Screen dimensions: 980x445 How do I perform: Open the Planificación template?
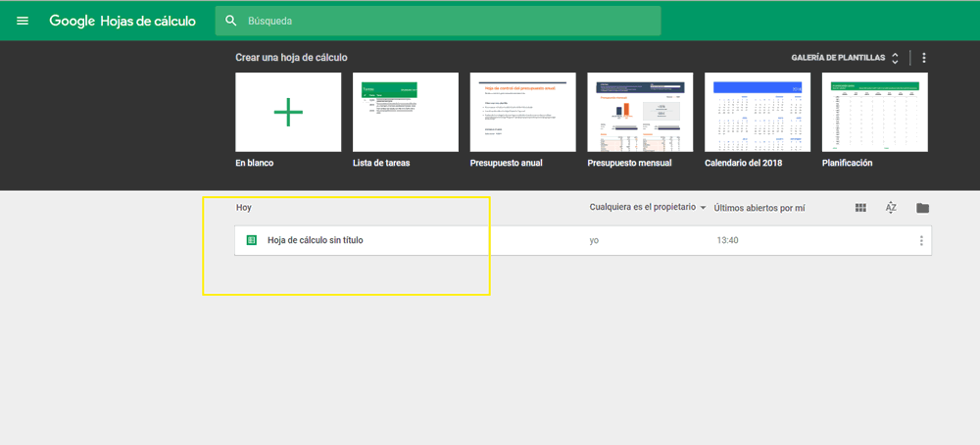click(875, 112)
